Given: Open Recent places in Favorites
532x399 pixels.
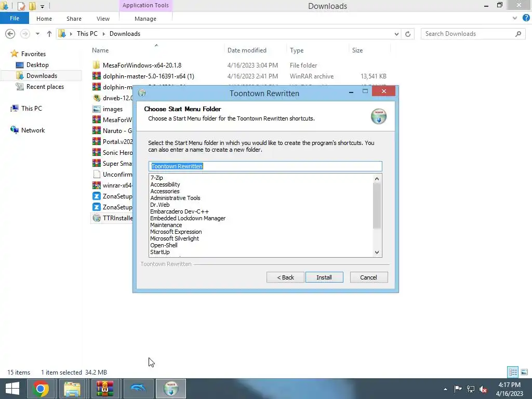Looking at the screenshot, I should click(45, 87).
